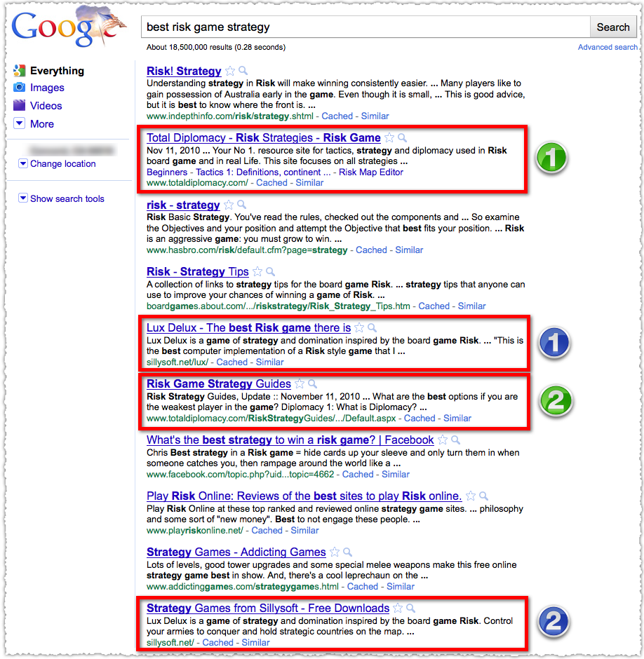Click the Everything colored icon in sidebar
The height and width of the screenshot is (659, 644).
point(20,71)
